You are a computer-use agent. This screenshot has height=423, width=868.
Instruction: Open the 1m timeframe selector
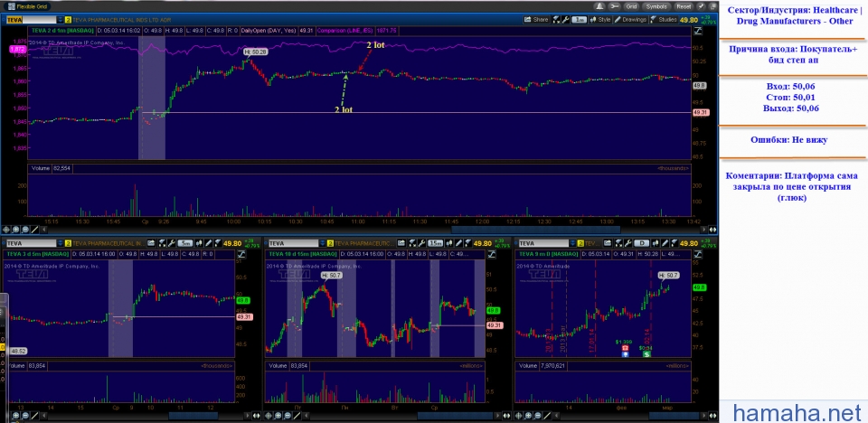[x=579, y=19]
